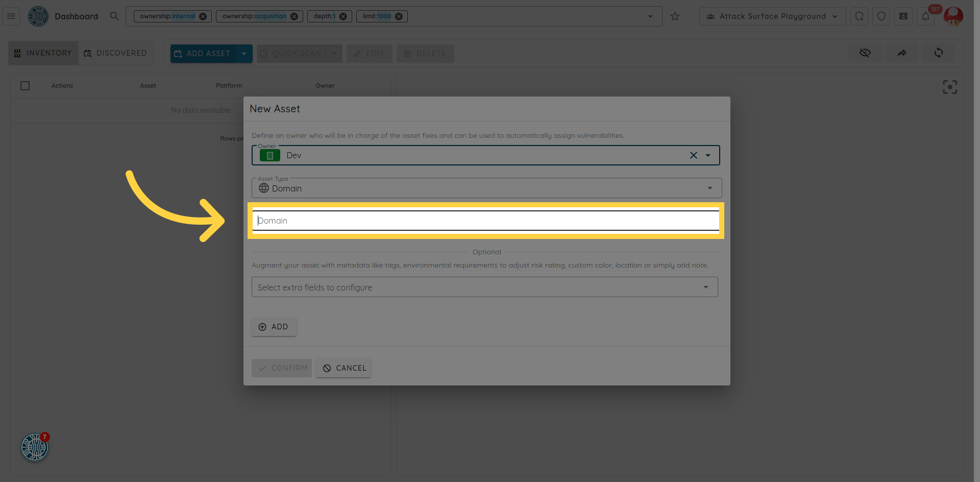The height and width of the screenshot is (482, 980).
Task: Toggle the hidden assets eye icon
Action: [x=865, y=53]
